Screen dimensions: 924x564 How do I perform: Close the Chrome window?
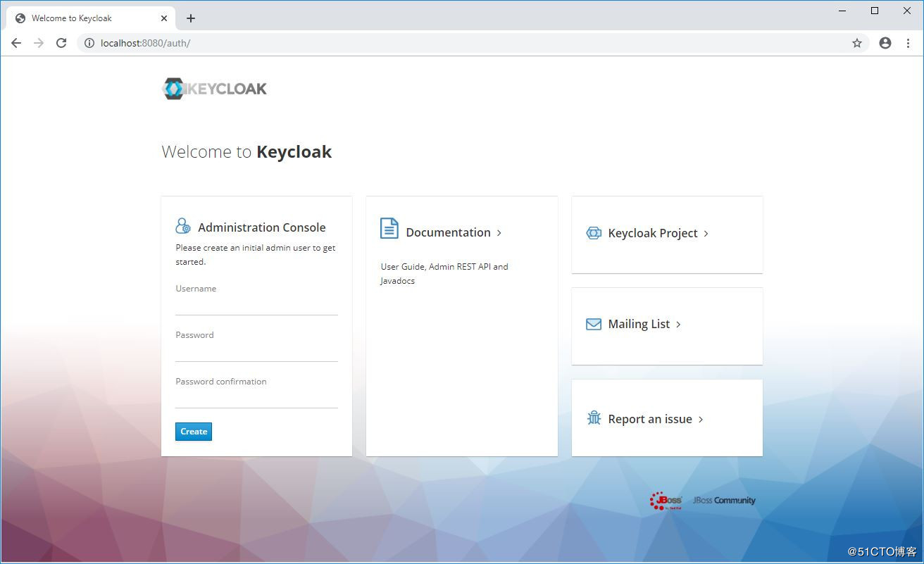point(907,11)
